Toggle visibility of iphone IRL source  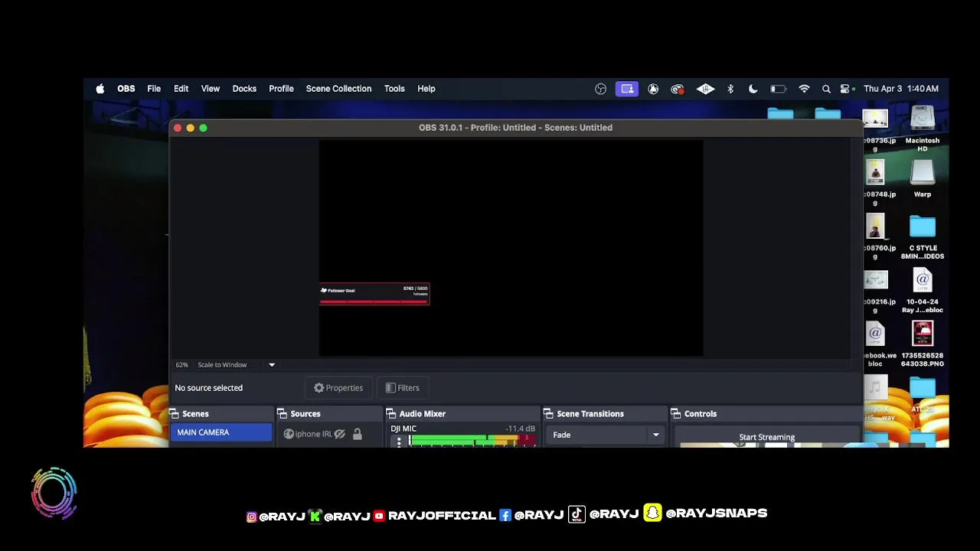point(340,434)
